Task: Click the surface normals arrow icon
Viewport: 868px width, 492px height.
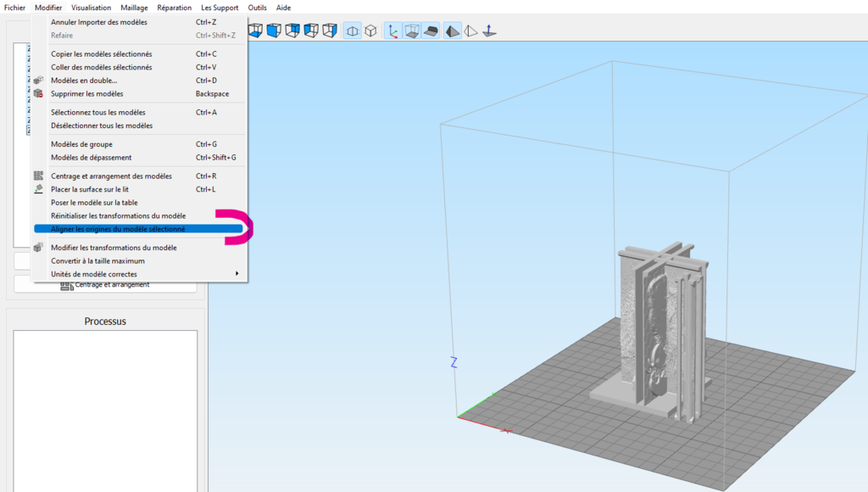Action: [489, 31]
